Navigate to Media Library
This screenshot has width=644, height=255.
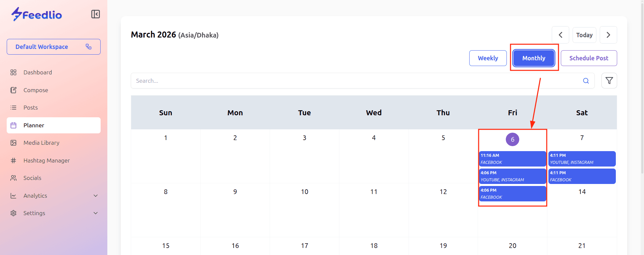(x=41, y=143)
